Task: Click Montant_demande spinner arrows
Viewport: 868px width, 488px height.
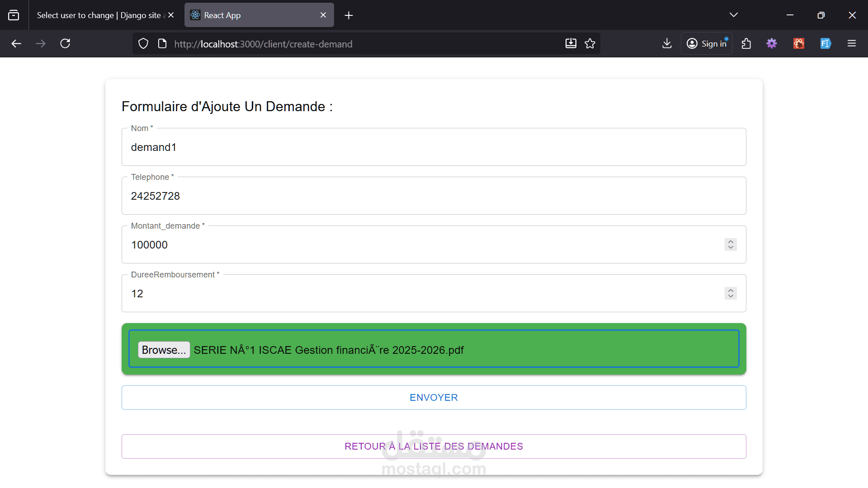Action: point(731,244)
